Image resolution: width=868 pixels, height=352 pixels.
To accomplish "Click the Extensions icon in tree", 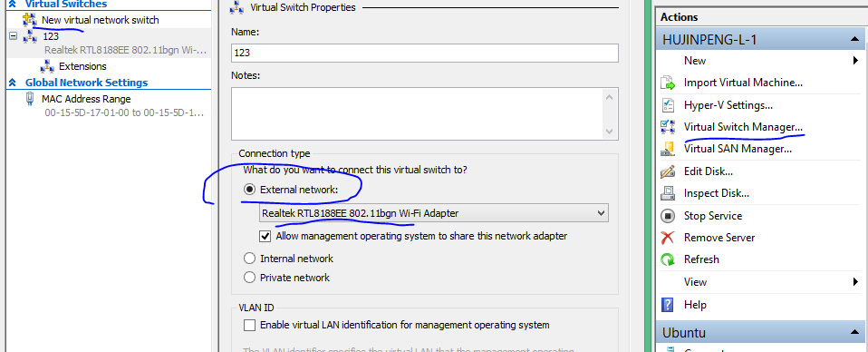I will pyautogui.click(x=47, y=66).
